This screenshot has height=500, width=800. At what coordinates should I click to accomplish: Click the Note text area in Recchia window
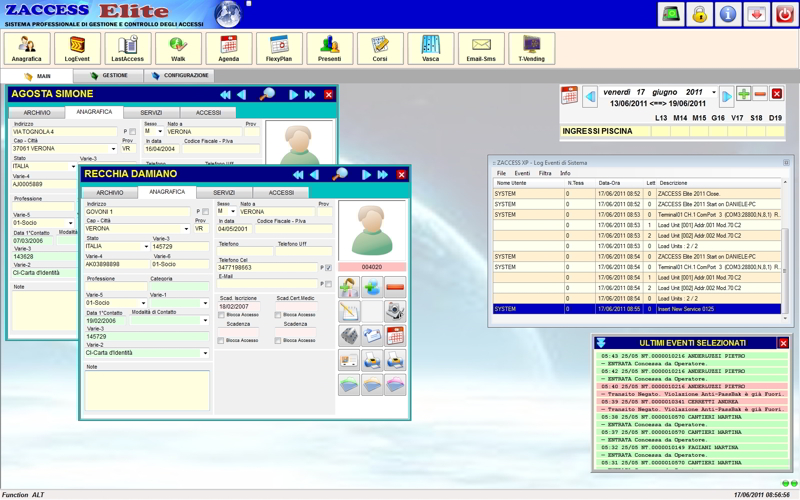click(x=147, y=390)
